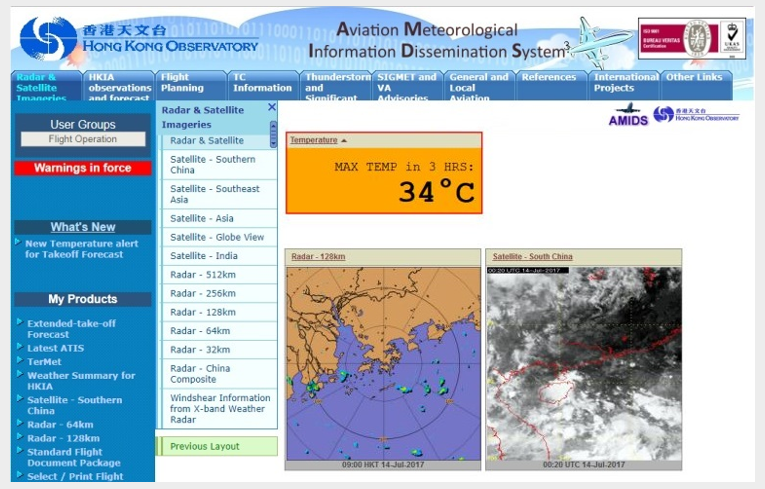The image size is (765, 489).
Task: Click the Temperature panel title link
Action: (x=314, y=140)
